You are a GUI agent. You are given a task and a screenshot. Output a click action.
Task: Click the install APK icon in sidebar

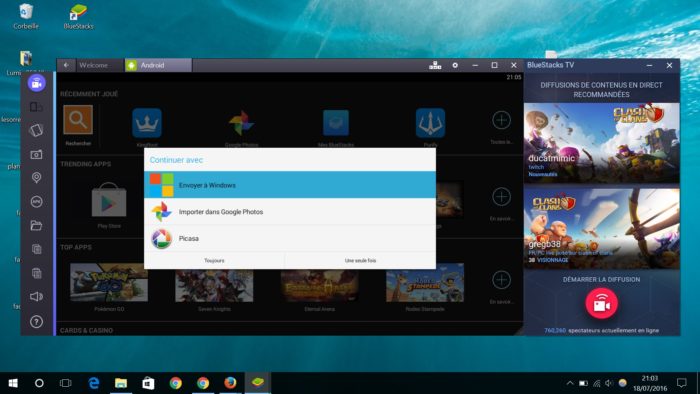[x=36, y=202]
